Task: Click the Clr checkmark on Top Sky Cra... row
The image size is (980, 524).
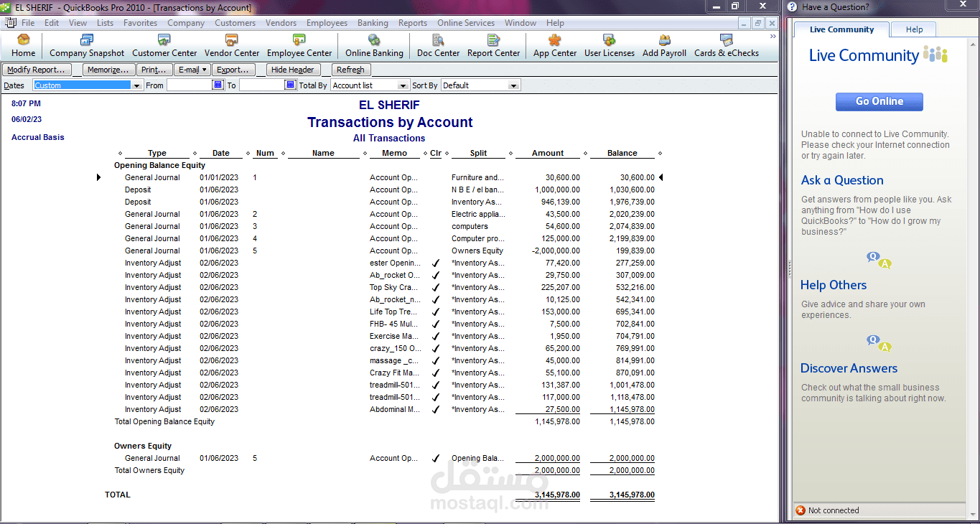Action: pos(435,287)
